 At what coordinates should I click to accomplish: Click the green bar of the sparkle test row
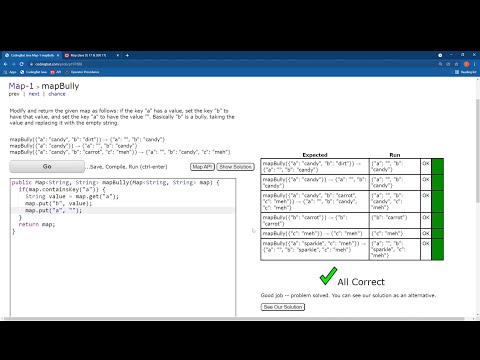pyautogui.click(x=437, y=249)
